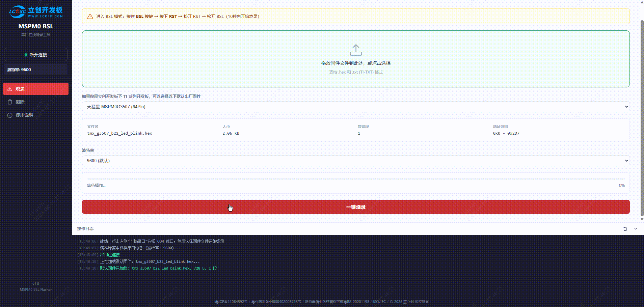Click address range 0x0 - 0x2D7

pyautogui.click(x=506, y=133)
